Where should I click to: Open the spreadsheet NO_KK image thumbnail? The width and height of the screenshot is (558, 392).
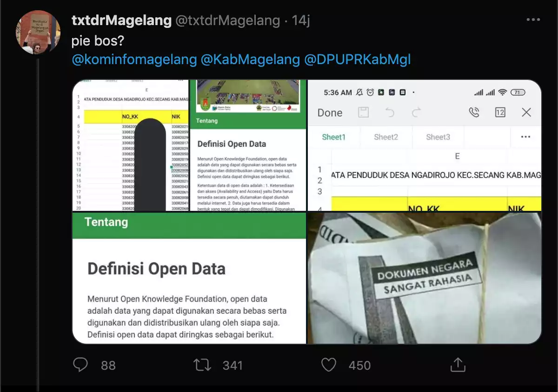[130, 145]
